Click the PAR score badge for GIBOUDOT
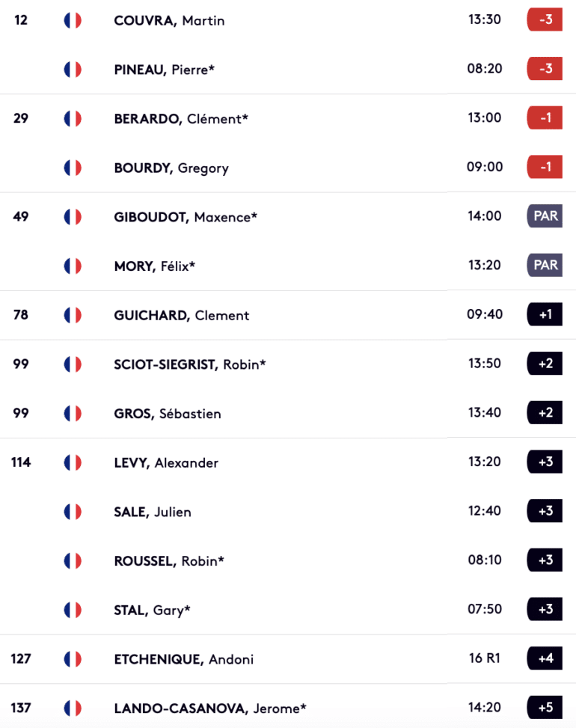The width and height of the screenshot is (576, 728). (x=545, y=216)
